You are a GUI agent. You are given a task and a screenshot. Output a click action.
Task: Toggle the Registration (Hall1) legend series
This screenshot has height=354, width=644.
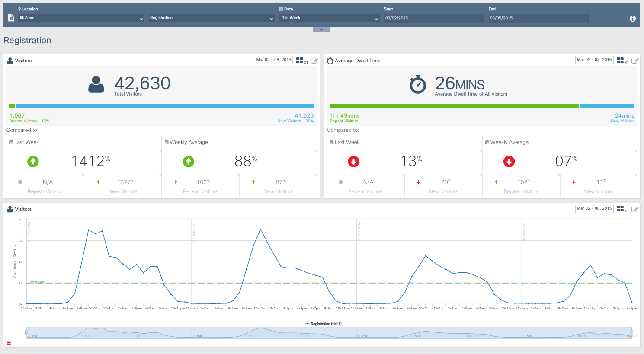(323, 324)
